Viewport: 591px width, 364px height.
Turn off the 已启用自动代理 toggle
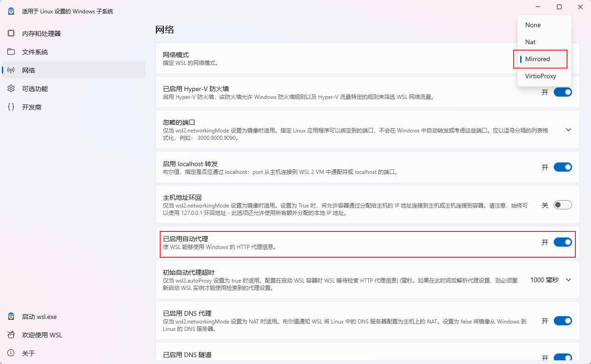pyautogui.click(x=562, y=242)
